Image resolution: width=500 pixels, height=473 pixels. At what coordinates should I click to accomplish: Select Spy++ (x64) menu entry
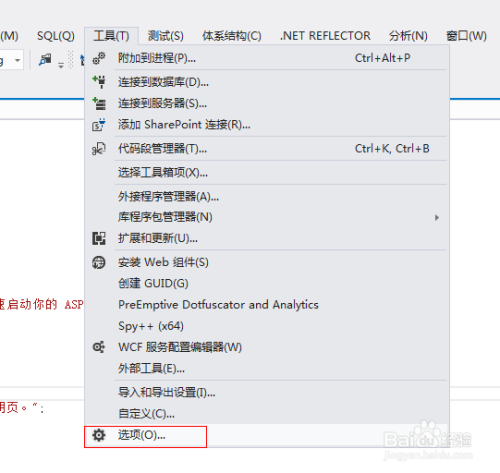tap(267, 326)
